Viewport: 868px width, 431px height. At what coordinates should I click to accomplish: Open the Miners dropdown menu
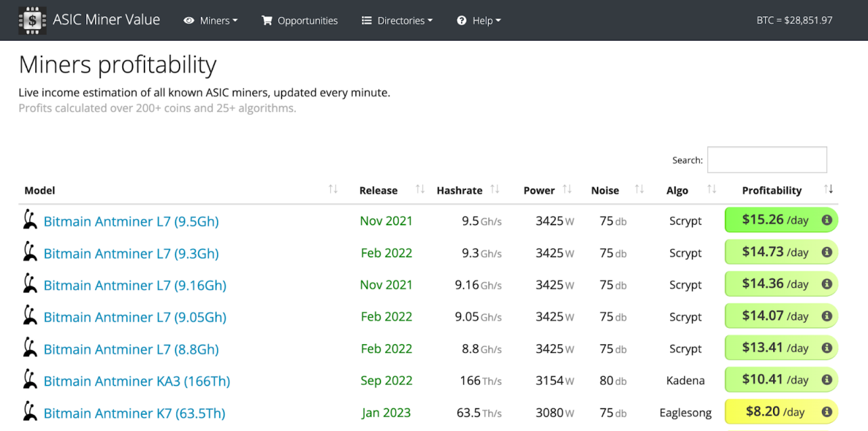pyautogui.click(x=211, y=20)
